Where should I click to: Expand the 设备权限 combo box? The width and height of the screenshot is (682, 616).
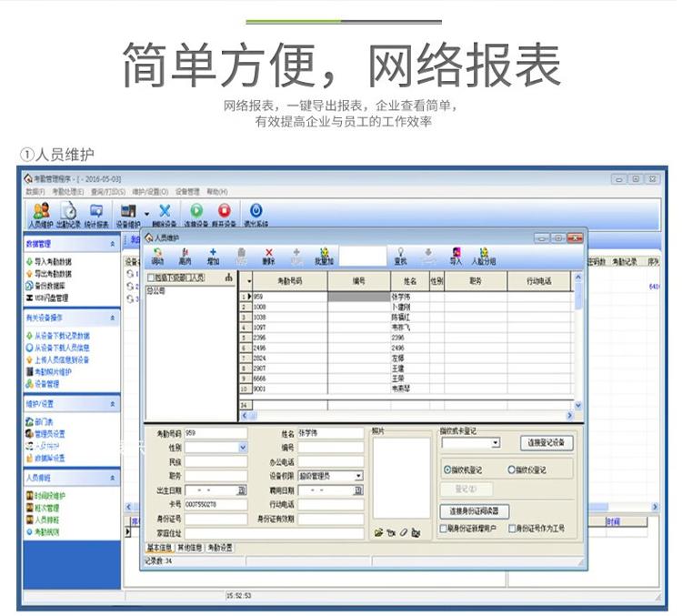[x=358, y=476]
